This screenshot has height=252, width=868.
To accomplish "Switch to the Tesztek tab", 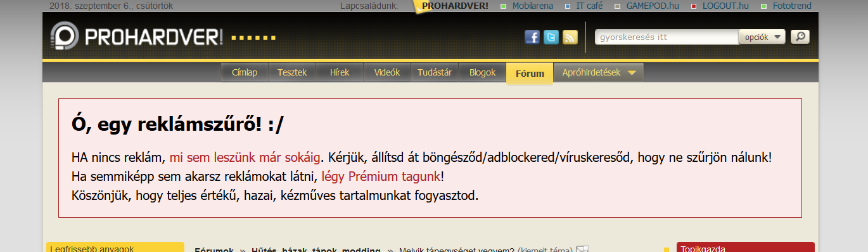I will pos(292,72).
